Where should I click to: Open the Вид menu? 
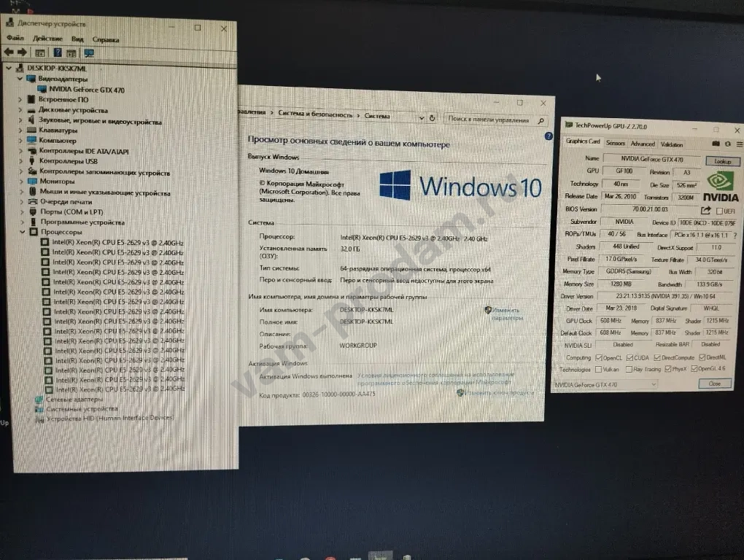tap(77, 39)
